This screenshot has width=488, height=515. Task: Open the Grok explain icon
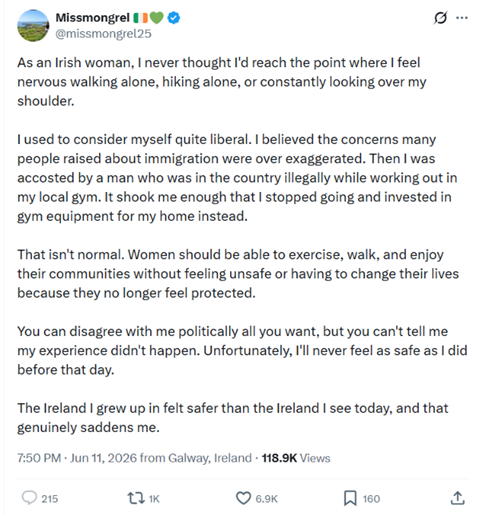pos(440,18)
